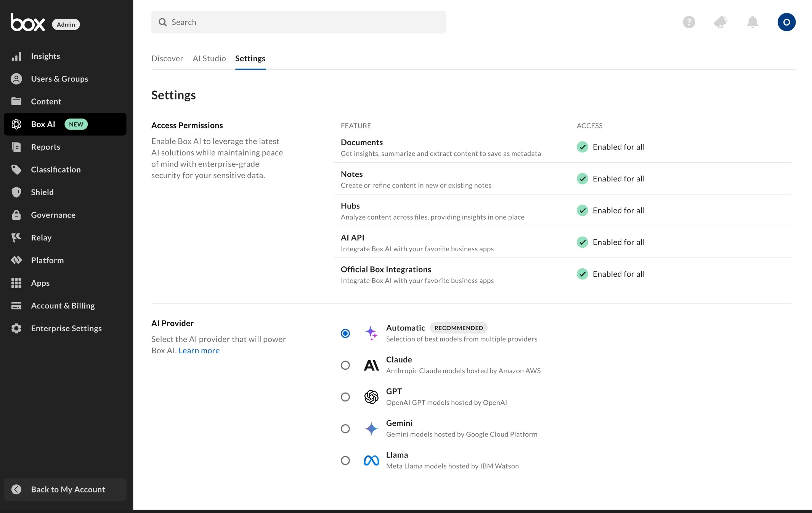The height and width of the screenshot is (513, 812).
Task: Switch to the Discover tab
Action: click(x=167, y=59)
